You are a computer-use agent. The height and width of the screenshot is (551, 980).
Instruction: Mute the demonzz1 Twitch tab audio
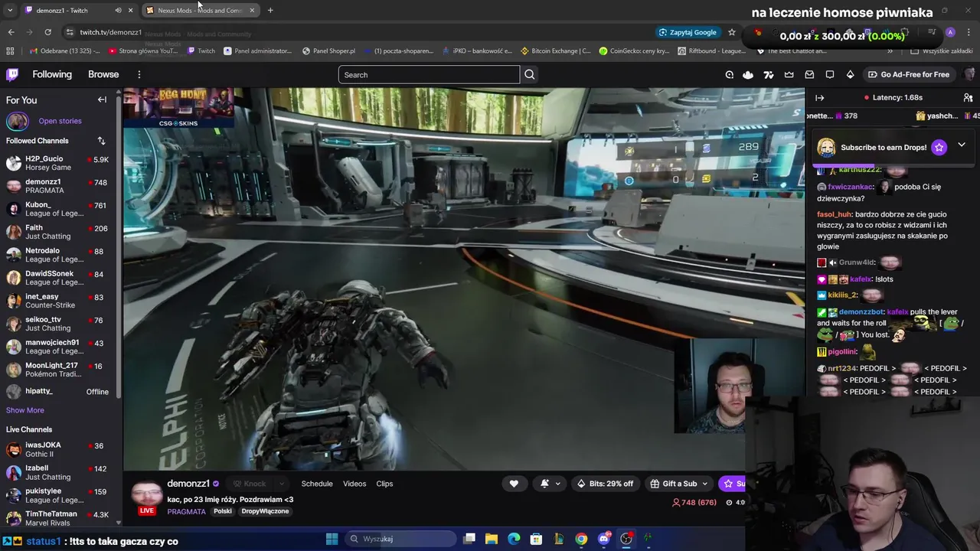(118, 10)
